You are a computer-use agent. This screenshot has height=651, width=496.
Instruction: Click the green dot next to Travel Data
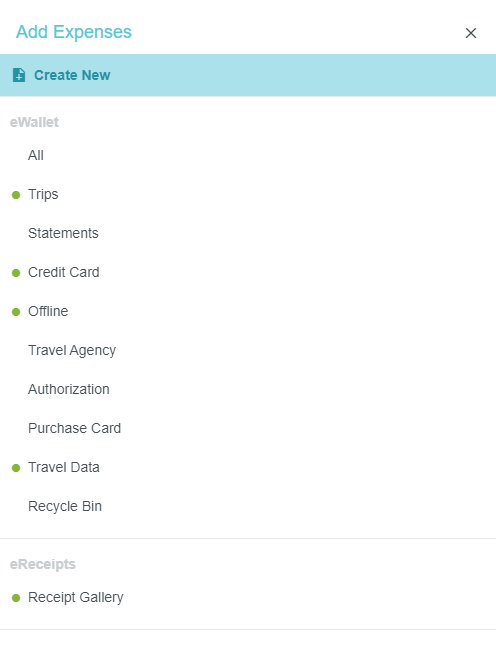16,468
